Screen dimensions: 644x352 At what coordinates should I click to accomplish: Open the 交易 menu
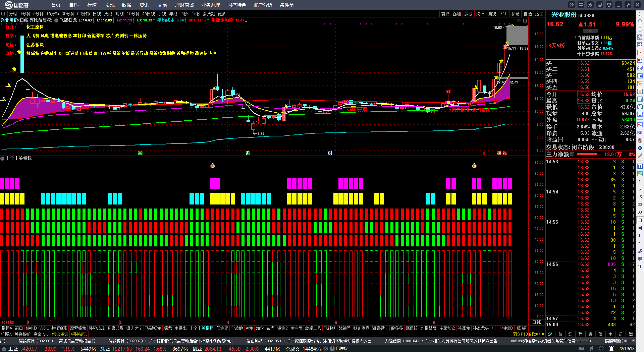(162, 5)
